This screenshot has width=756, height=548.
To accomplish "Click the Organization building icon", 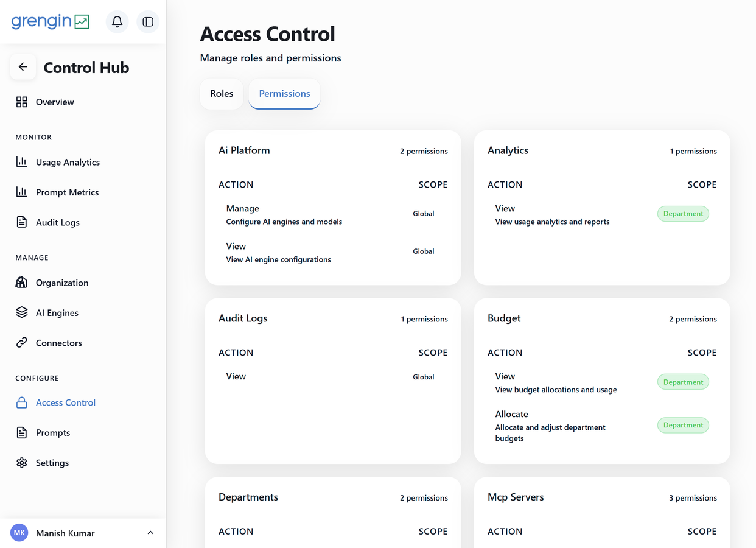I will (x=22, y=283).
